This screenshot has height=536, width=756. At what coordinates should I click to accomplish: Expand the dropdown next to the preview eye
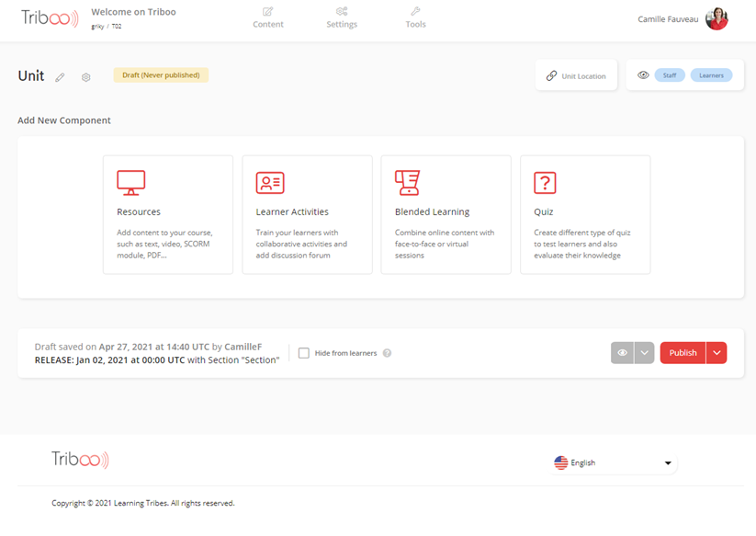643,352
